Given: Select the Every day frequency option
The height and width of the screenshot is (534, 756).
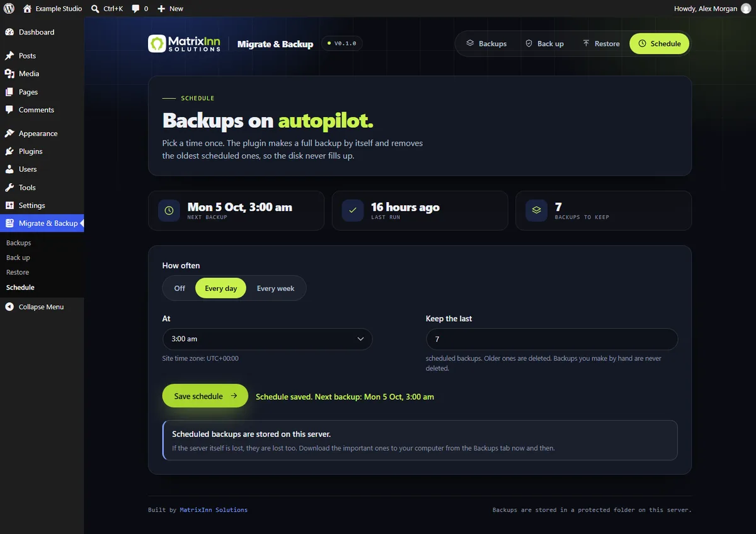Looking at the screenshot, I should (220, 288).
